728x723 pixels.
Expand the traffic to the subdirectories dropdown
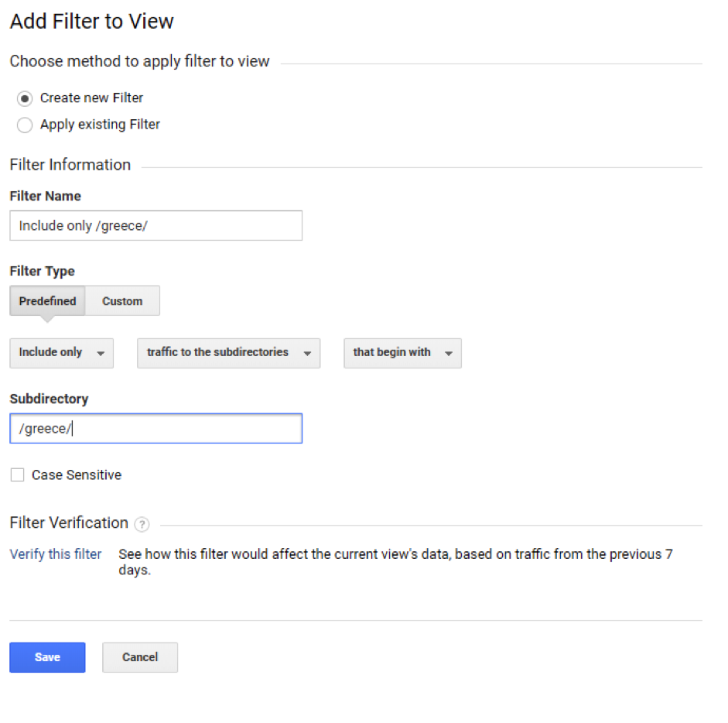pyautogui.click(x=229, y=353)
